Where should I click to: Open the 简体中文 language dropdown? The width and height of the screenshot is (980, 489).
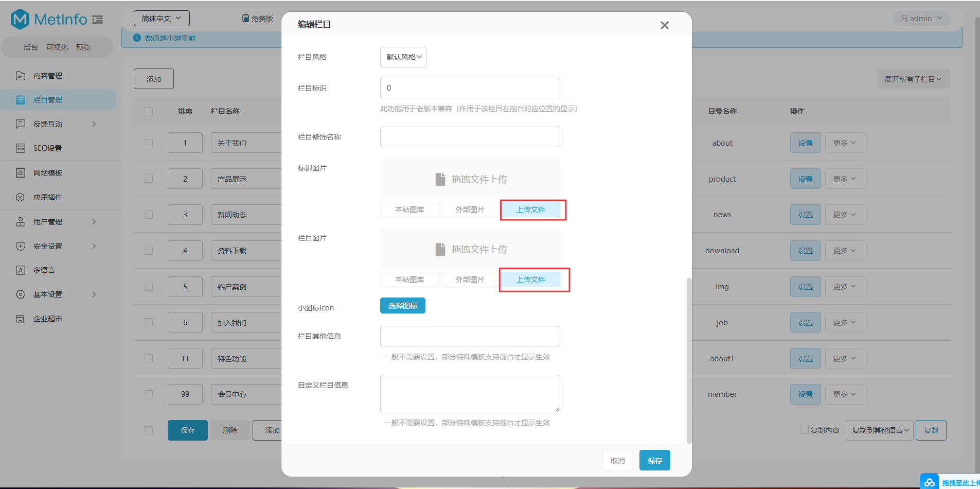tap(162, 19)
